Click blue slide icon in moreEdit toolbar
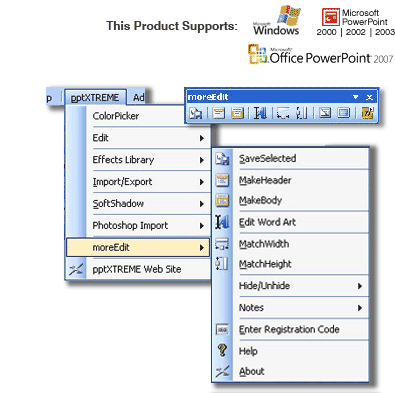395x393 pixels. (344, 113)
